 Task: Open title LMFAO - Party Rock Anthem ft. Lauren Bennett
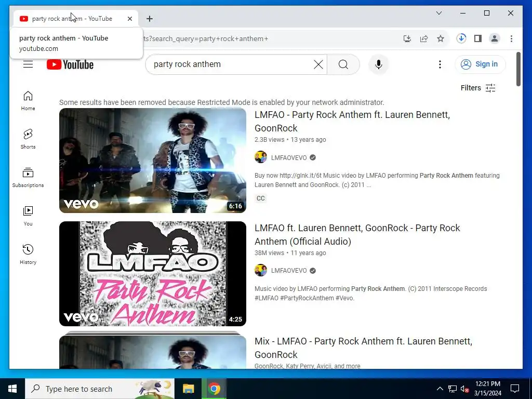(352, 122)
